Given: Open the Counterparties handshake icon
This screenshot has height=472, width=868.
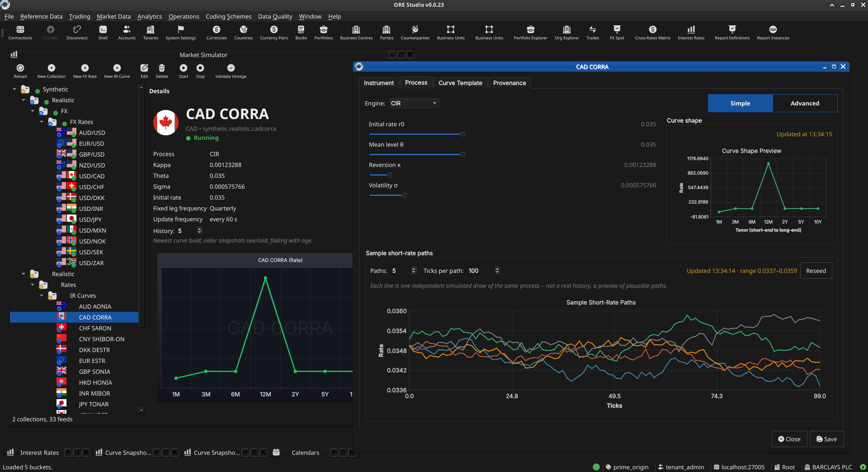Looking at the screenshot, I should (415, 33).
